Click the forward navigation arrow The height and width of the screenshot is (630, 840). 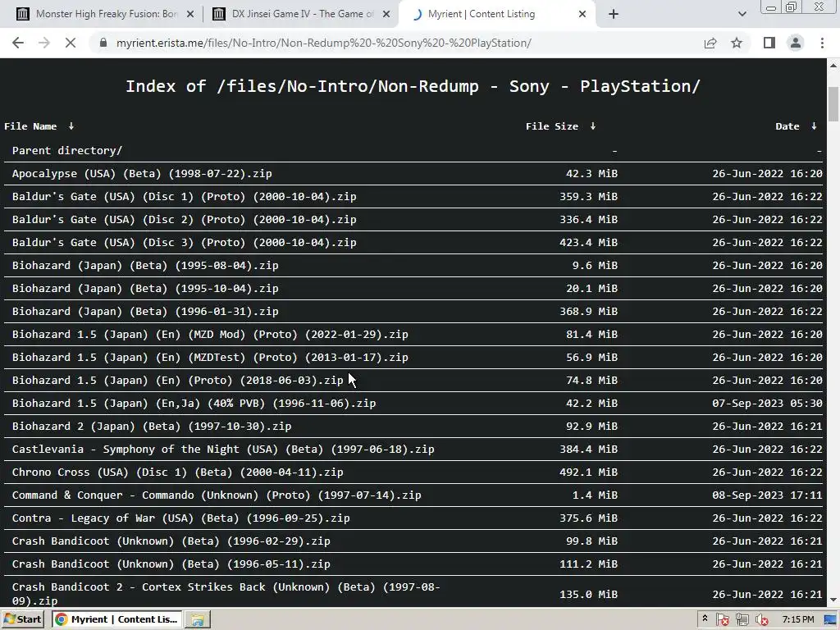pos(44,43)
